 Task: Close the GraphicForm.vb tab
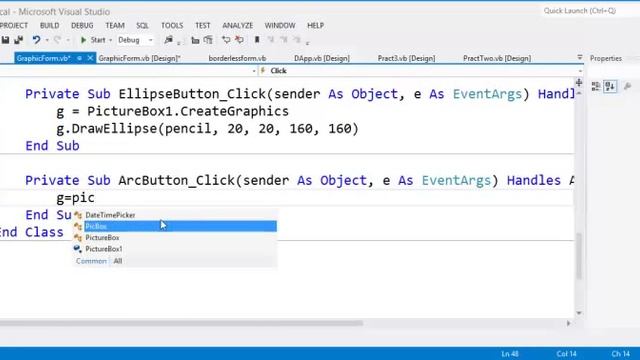point(90,58)
